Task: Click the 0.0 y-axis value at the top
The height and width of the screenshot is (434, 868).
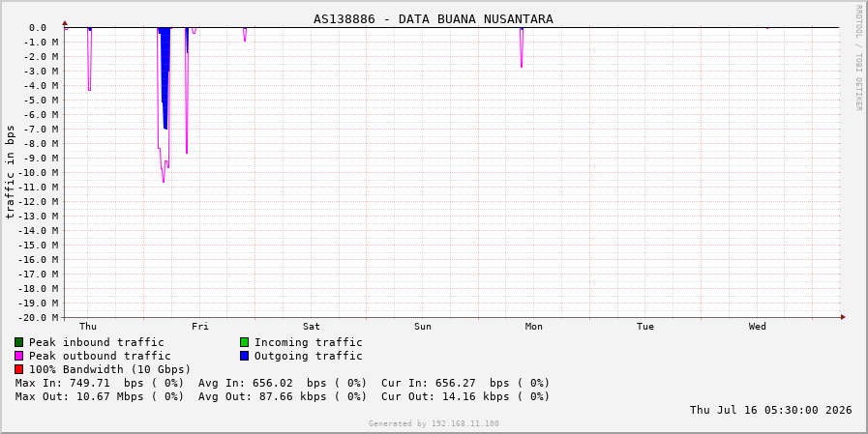Action: pyautogui.click(x=38, y=28)
